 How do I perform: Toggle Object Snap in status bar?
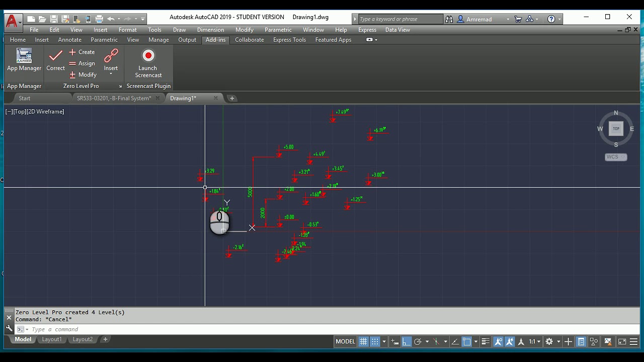[466, 341]
